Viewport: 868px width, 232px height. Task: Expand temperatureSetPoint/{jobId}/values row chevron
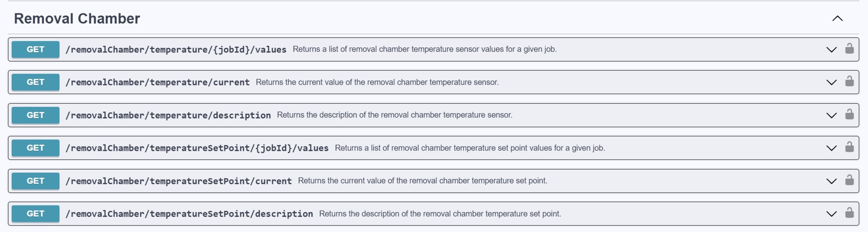click(831, 148)
